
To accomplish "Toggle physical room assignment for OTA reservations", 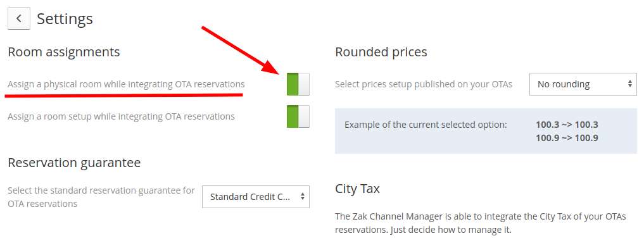I will coord(298,84).
